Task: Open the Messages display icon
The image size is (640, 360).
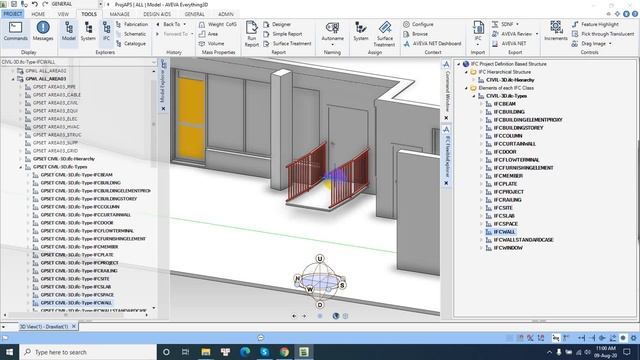Action: 43,31
